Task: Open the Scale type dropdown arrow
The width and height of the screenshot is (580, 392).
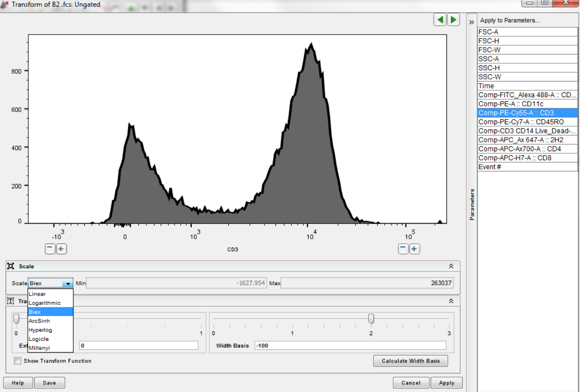Action: click(x=68, y=284)
